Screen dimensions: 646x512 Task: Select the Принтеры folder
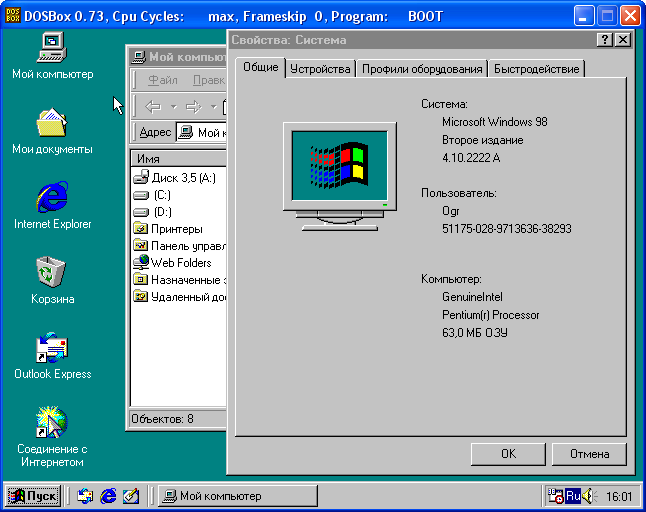[168, 229]
